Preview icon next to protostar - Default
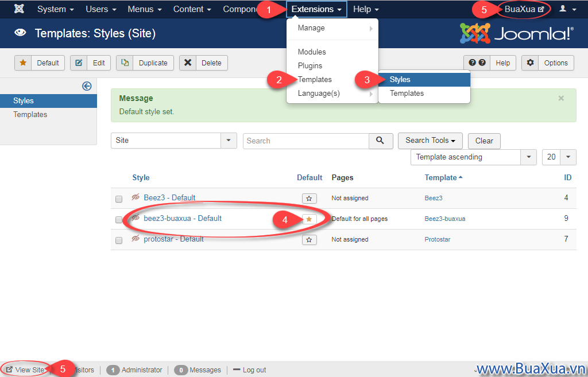This screenshot has height=377, width=588. pos(136,238)
